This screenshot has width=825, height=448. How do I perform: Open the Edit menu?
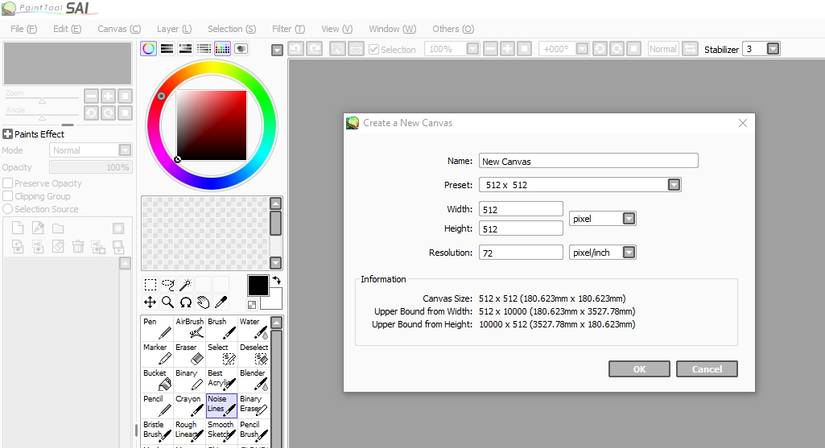[67, 29]
